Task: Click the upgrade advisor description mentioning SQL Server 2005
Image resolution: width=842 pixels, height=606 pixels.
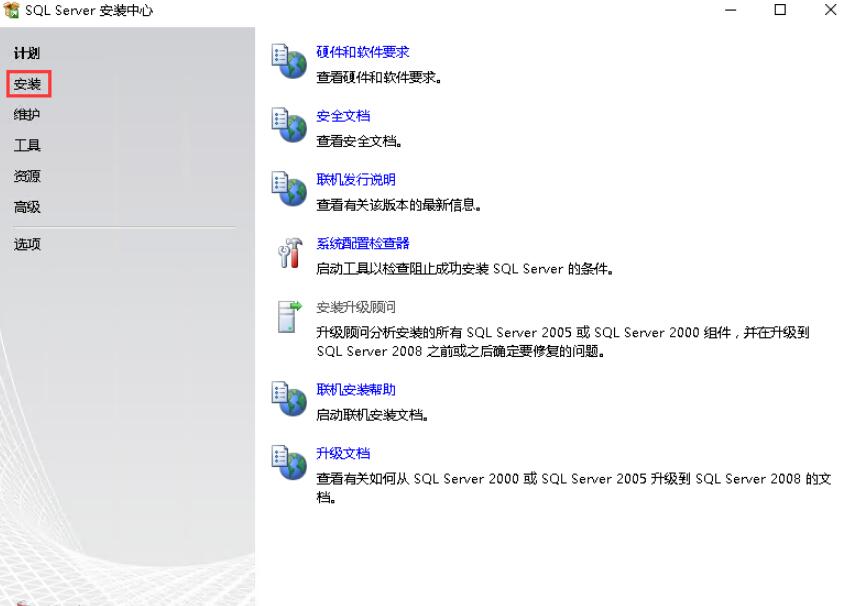Action: point(563,342)
